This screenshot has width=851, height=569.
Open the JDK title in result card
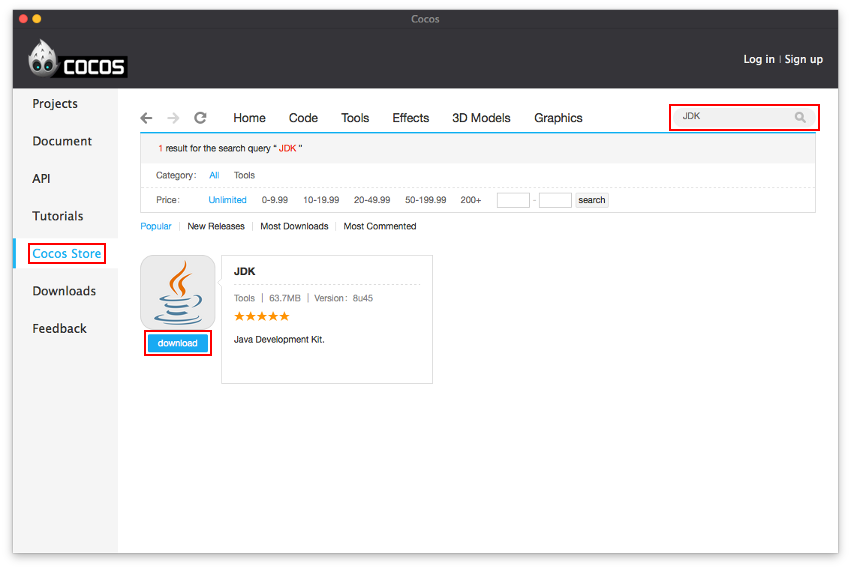[244, 271]
